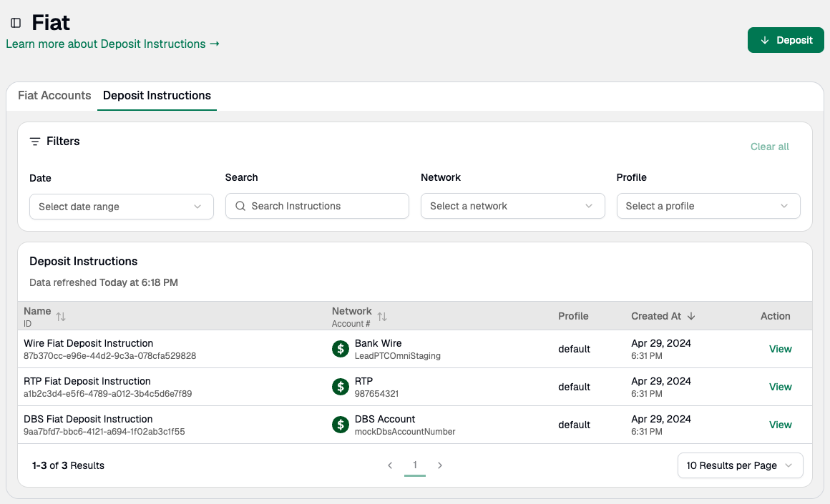Screen dimensions: 830x504
Task: Click the mockDbsAccountNumber text
Action: [x=405, y=432]
